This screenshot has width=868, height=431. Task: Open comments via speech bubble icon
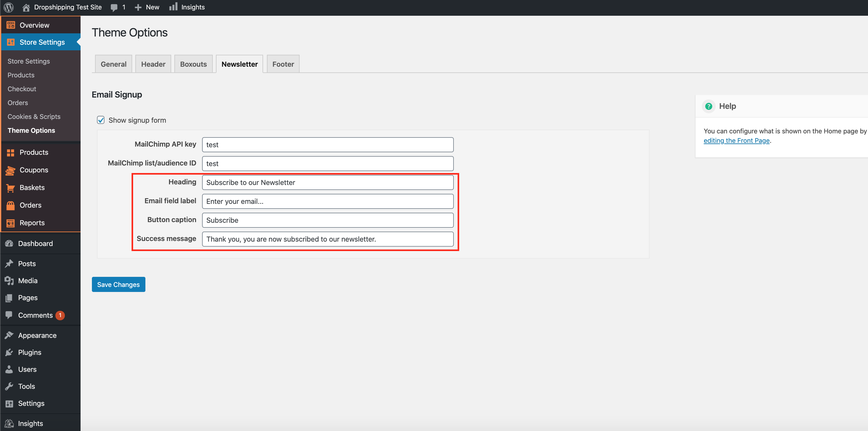114,8
